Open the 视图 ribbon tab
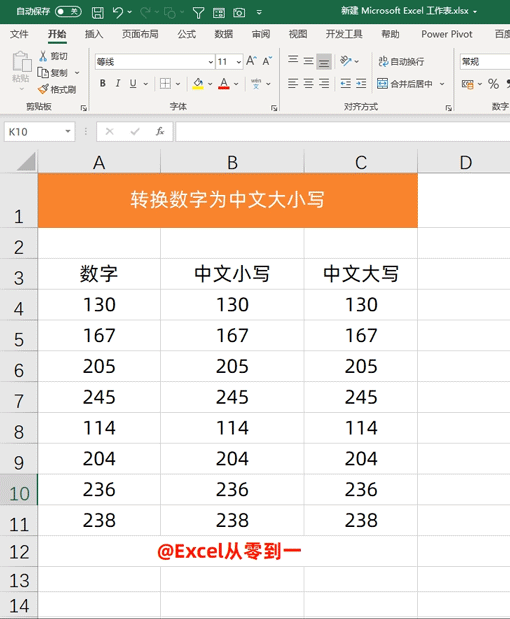 (298, 34)
